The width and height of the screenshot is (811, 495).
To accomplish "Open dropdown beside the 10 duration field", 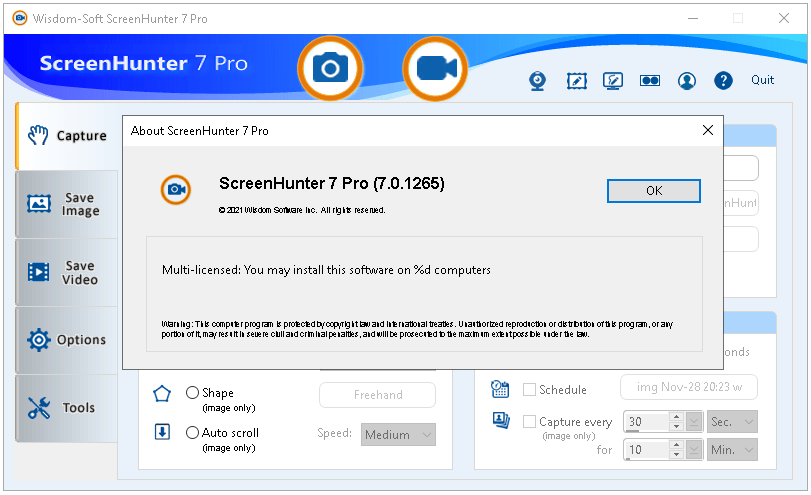I will [694, 449].
